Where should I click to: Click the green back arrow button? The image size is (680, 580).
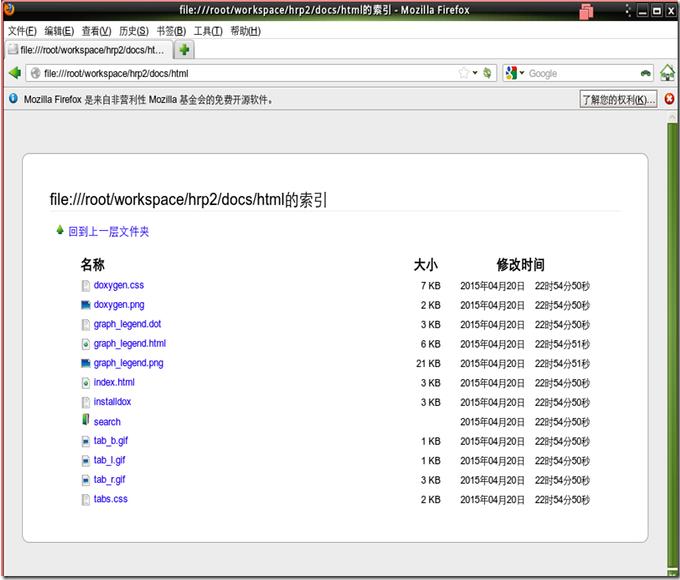pyautogui.click(x=15, y=73)
